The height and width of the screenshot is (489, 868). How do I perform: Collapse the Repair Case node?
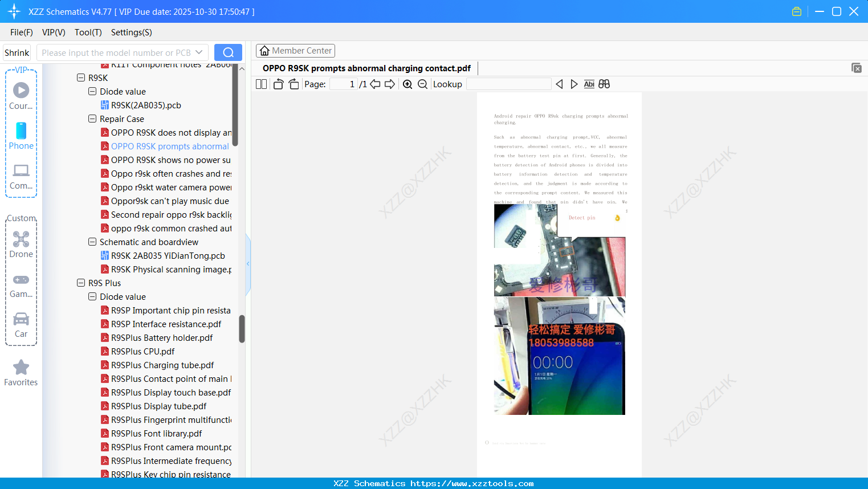click(92, 119)
